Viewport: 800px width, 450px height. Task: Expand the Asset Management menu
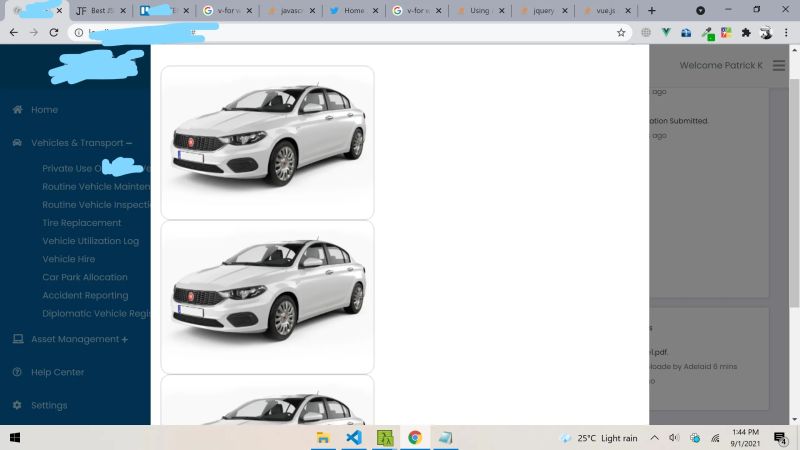[x=80, y=339]
